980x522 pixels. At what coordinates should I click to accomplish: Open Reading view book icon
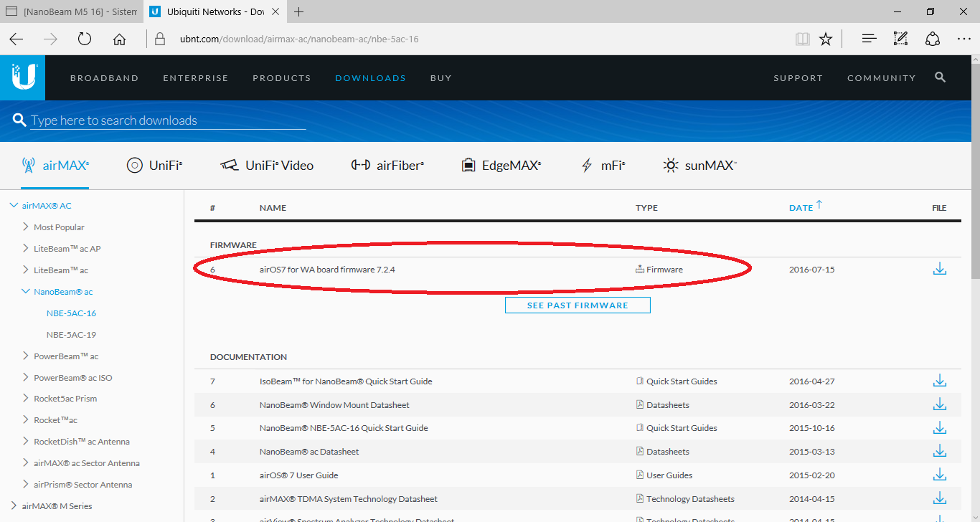click(x=802, y=39)
